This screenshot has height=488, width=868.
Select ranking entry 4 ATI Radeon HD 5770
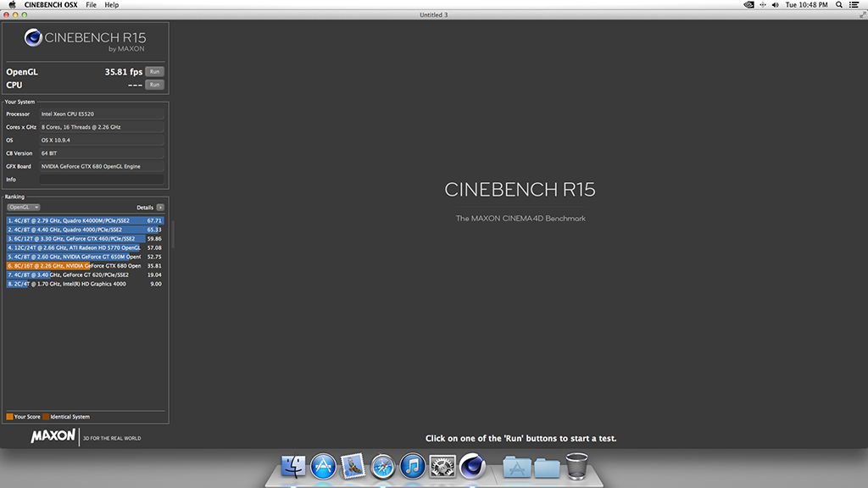coord(86,248)
